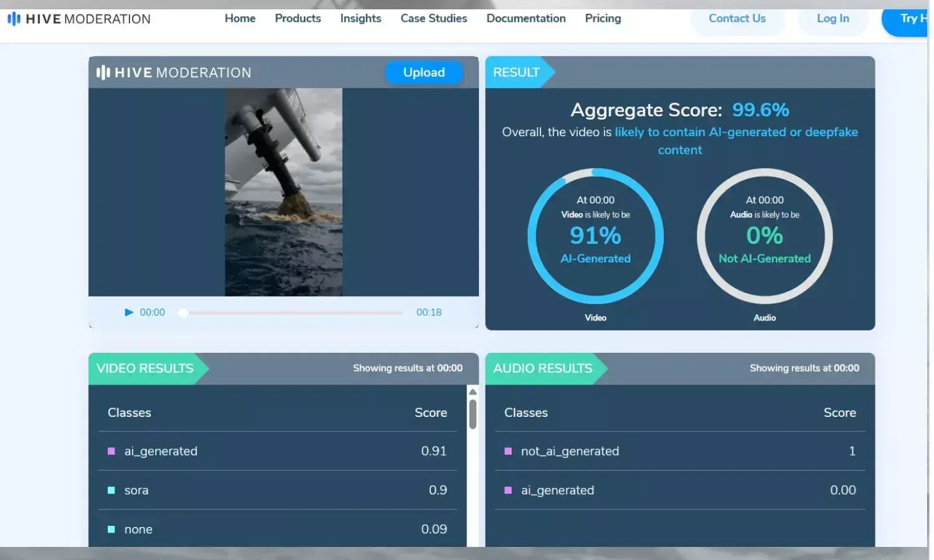934x560 pixels.
Task: Open Case Studies from navigation
Action: click(433, 19)
